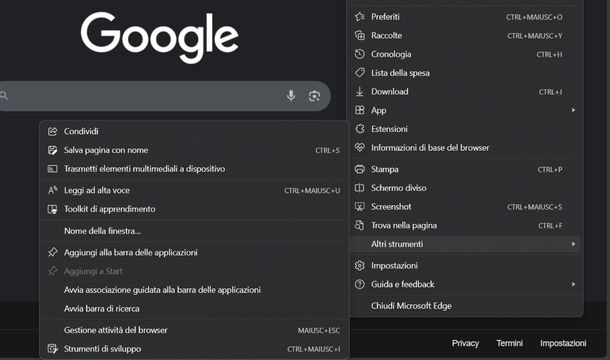Click the Strumenti di sviluppo icon
This screenshot has height=360, width=610.
tap(53, 349)
